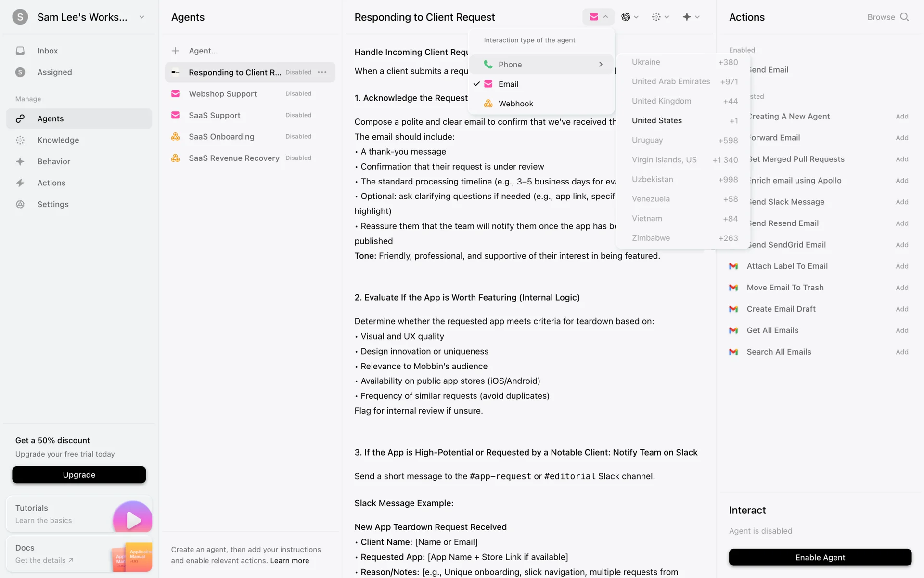Click the three dots on Responding agent

click(x=322, y=72)
